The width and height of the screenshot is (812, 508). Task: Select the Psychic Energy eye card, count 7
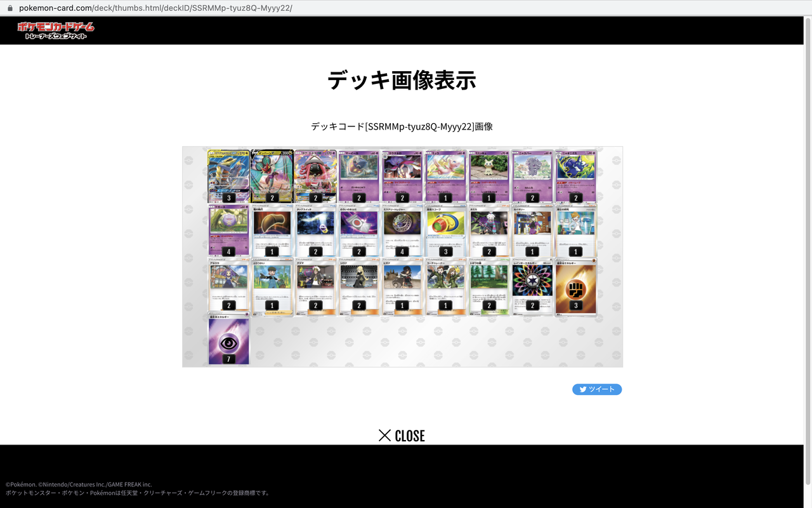coord(229,338)
